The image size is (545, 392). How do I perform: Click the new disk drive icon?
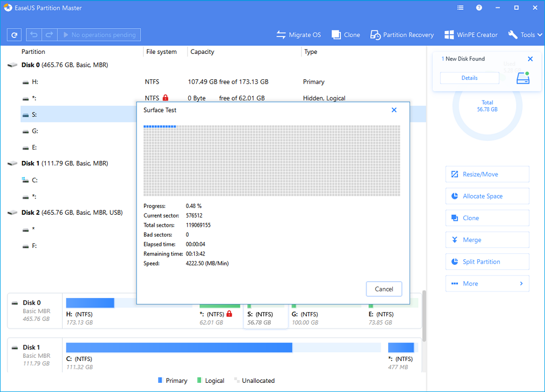(523, 78)
